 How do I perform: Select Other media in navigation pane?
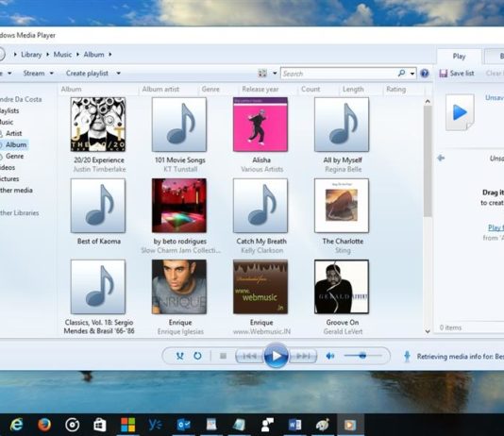[16, 191]
